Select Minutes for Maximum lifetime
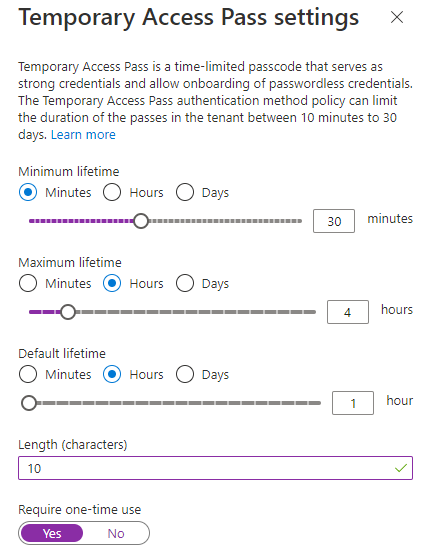The image size is (427, 554). [28, 283]
